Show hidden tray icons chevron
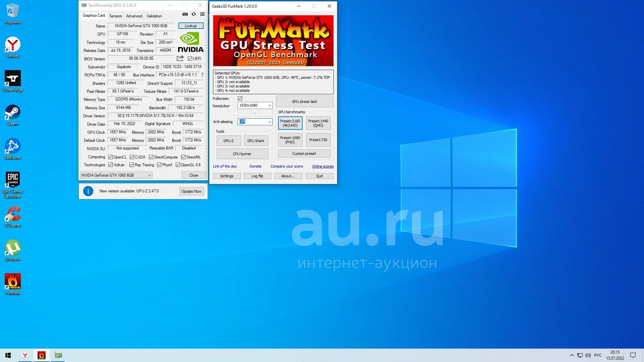Image resolution: width=644 pixels, height=362 pixels. pyautogui.click(x=572, y=355)
